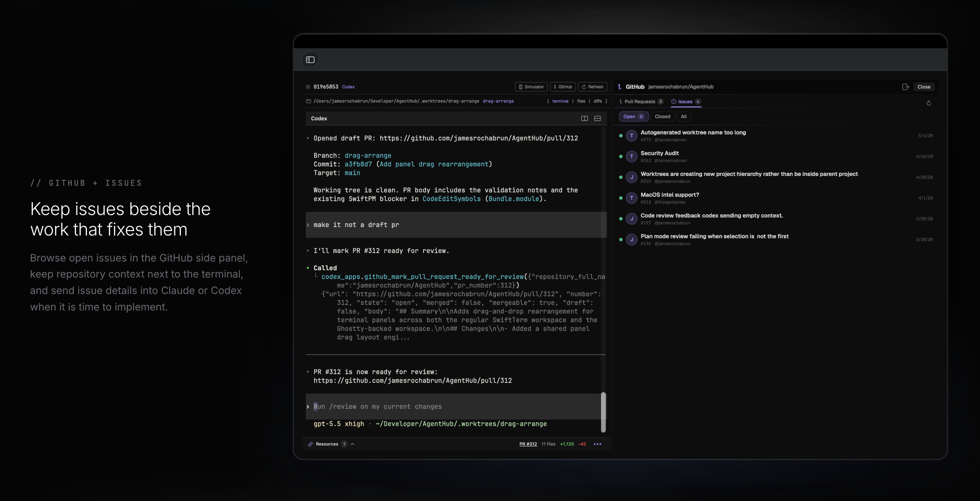Open the ready-for-review pull/312 URL
980x501 pixels.
pyautogui.click(x=413, y=381)
